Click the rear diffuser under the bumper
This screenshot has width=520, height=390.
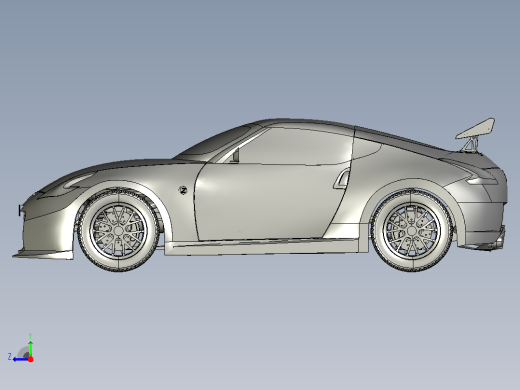point(490,243)
